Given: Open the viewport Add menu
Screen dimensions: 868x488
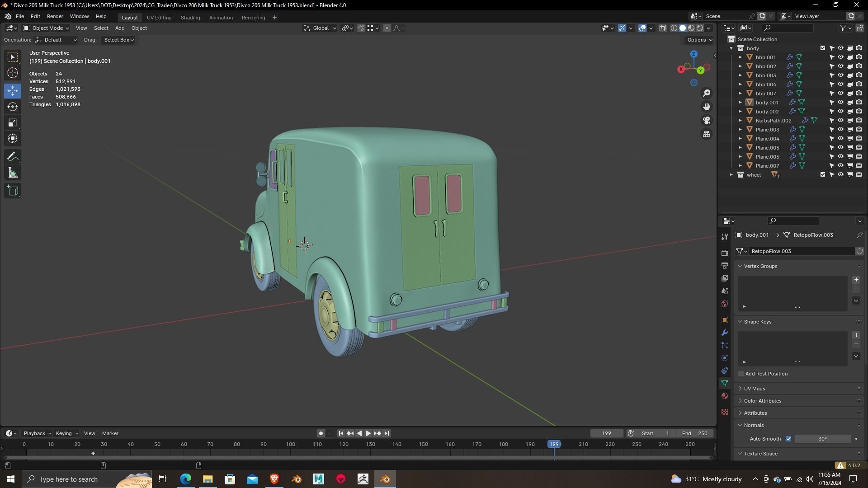Looking at the screenshot, I should (119, 28).
